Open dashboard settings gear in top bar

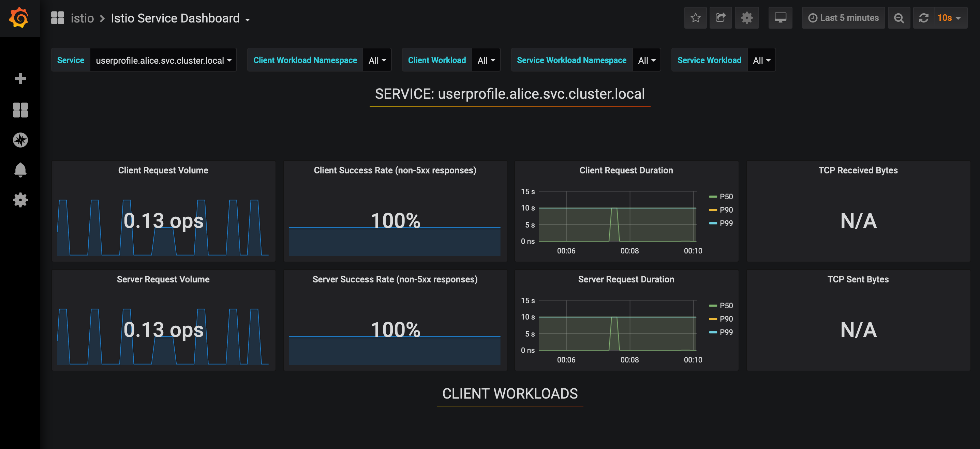click(x=747, y=18)
